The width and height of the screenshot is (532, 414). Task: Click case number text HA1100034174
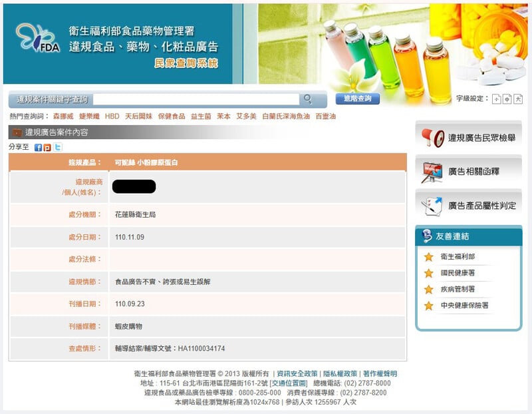coord(201,349)
